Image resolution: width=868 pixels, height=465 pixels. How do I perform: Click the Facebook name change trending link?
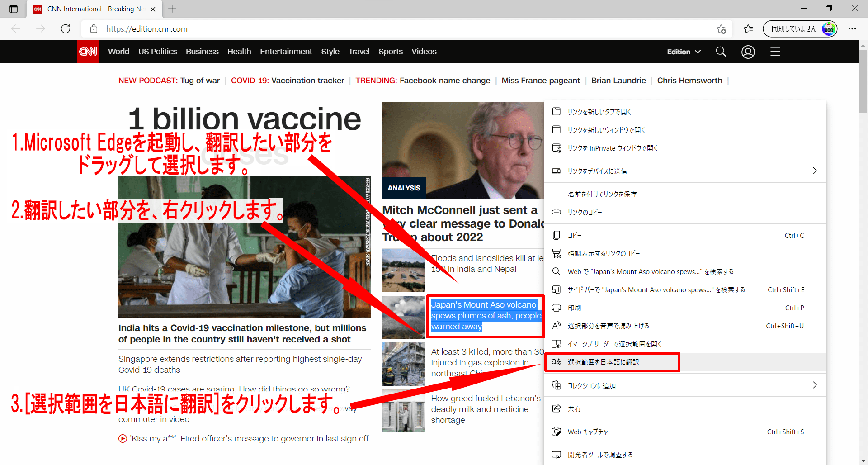pyautogui.click(x=444, y=81)
